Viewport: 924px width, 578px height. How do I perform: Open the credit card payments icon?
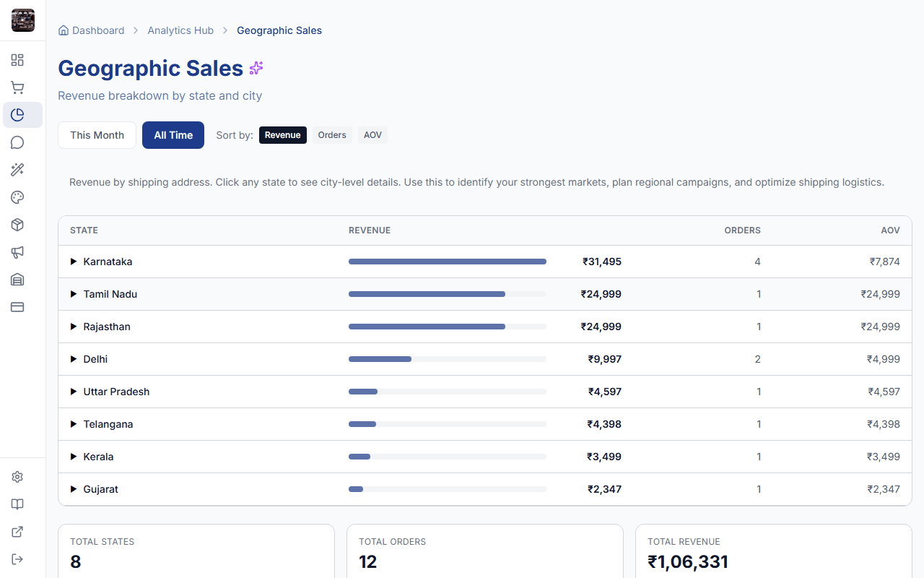17,307
